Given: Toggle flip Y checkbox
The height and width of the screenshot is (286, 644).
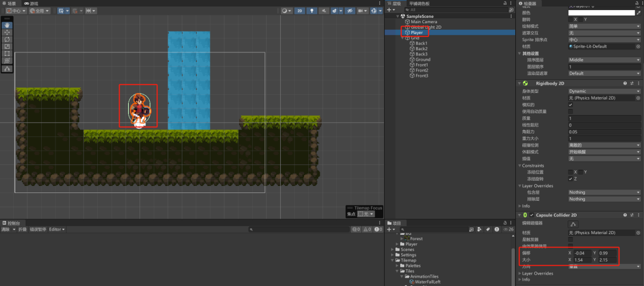Looking at the screenshot, I should (581, 19).
